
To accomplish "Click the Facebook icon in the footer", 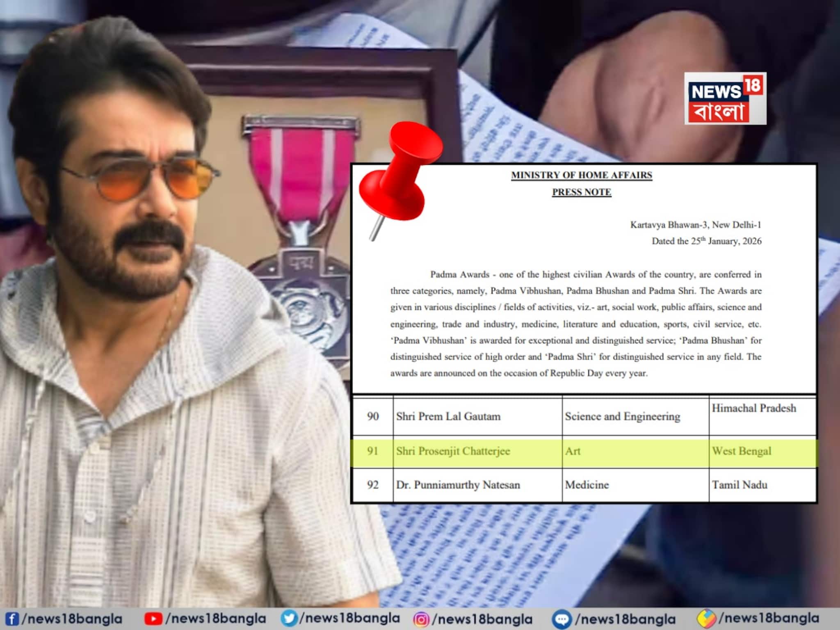I will click(12, 619).
